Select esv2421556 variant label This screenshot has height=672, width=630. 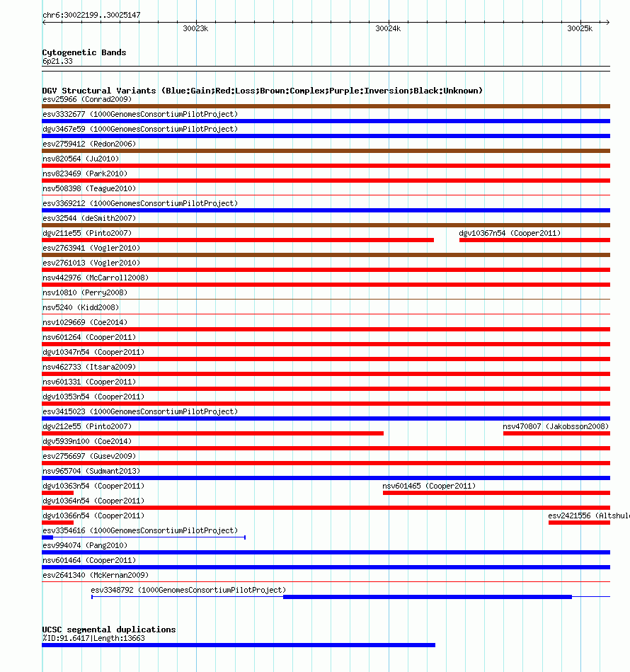pyautogui.click(x=589, y=516)
